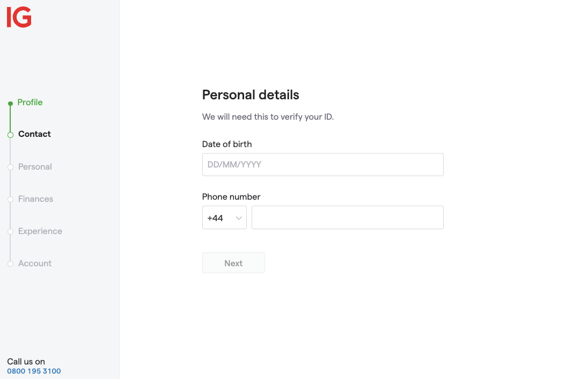Select the Profile step

pos(30,103)
